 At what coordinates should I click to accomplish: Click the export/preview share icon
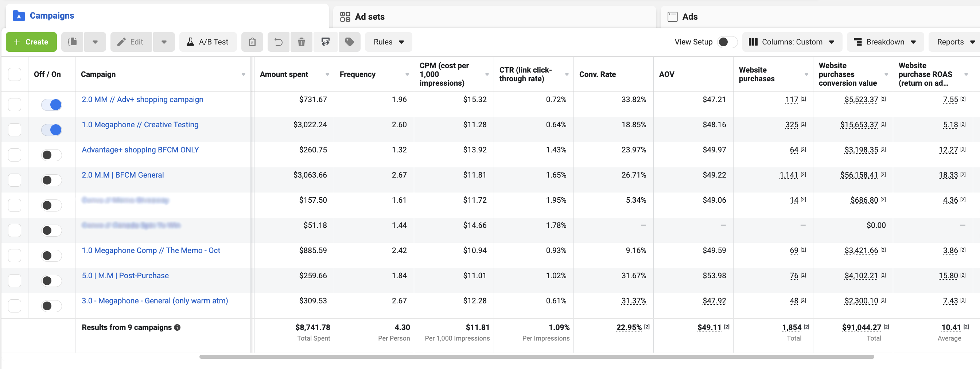pyautogui.click(x=325, y=42)
